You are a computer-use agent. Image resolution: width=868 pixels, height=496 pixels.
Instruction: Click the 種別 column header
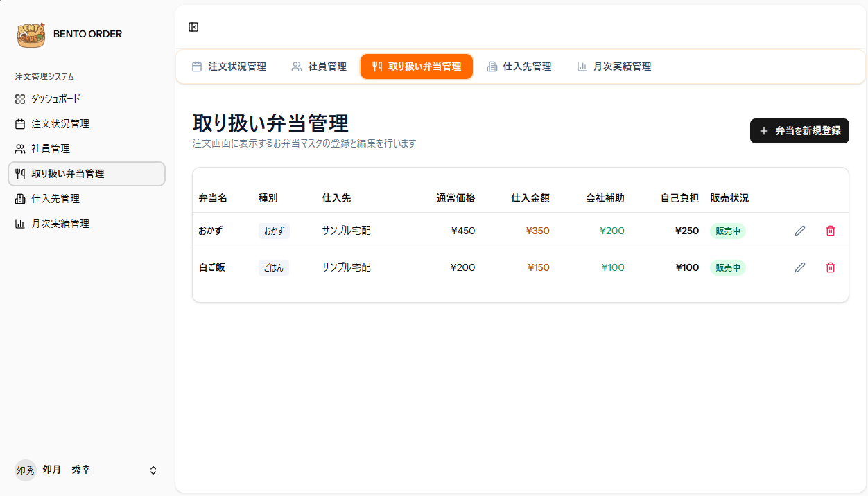tap(268, 198)
